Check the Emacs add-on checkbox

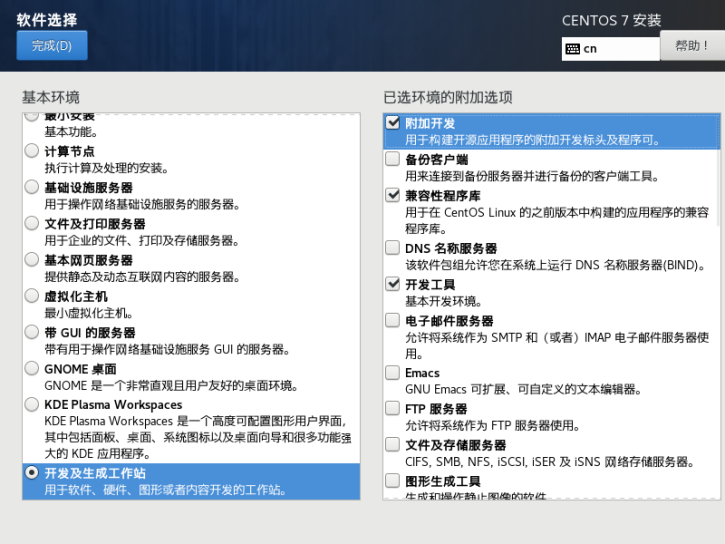pyautogui.click(x=393, y=372)
